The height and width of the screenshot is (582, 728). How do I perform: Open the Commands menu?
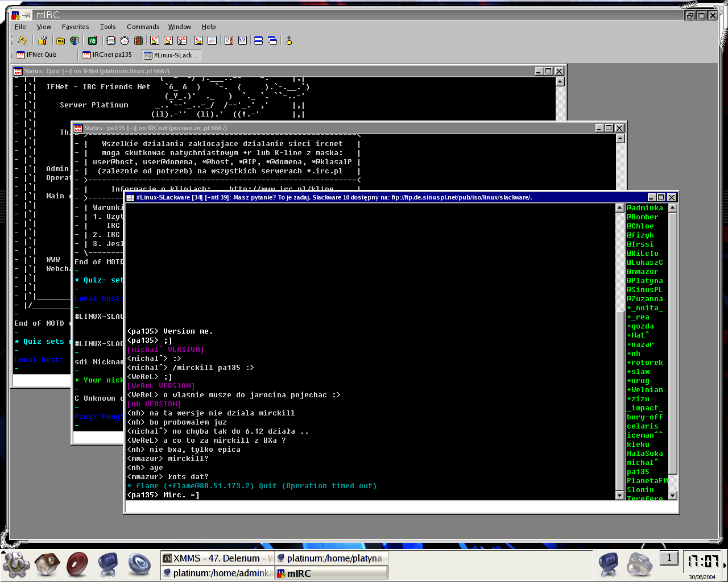(143, 27)
